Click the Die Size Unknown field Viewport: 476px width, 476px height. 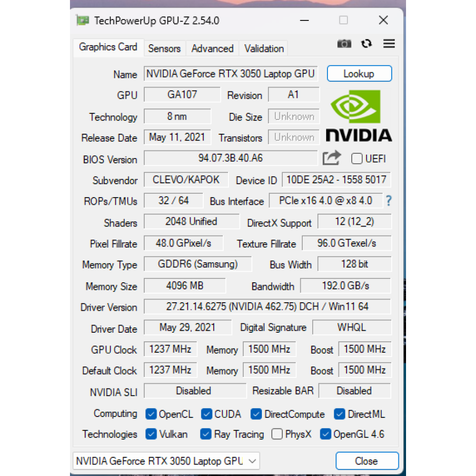pyautogui.click(x=294, y=116)
